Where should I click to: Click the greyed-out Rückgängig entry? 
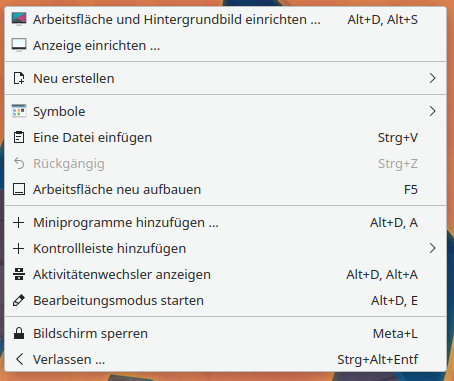tap(226, 163)
